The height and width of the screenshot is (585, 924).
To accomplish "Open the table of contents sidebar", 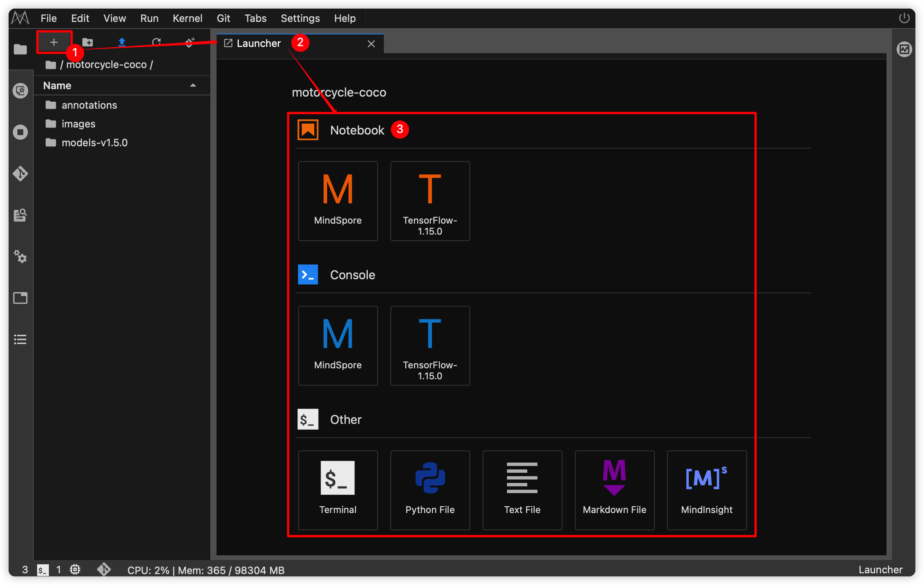I will pyautogui.click(x=20, y=339).
